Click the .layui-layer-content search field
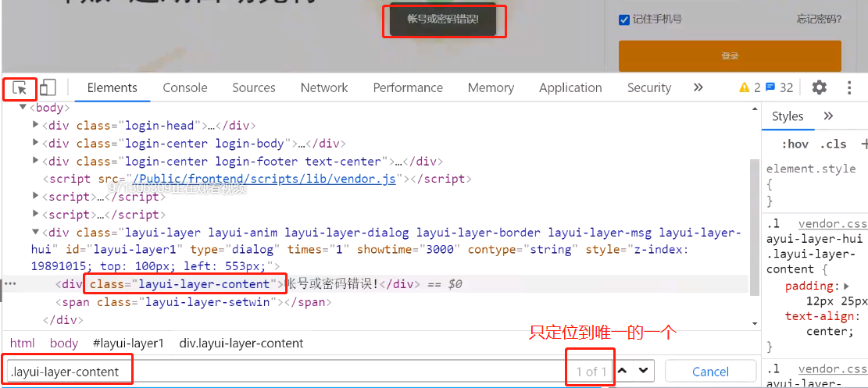Viewport: 868px width, 388px height. [x=310, y=372]
